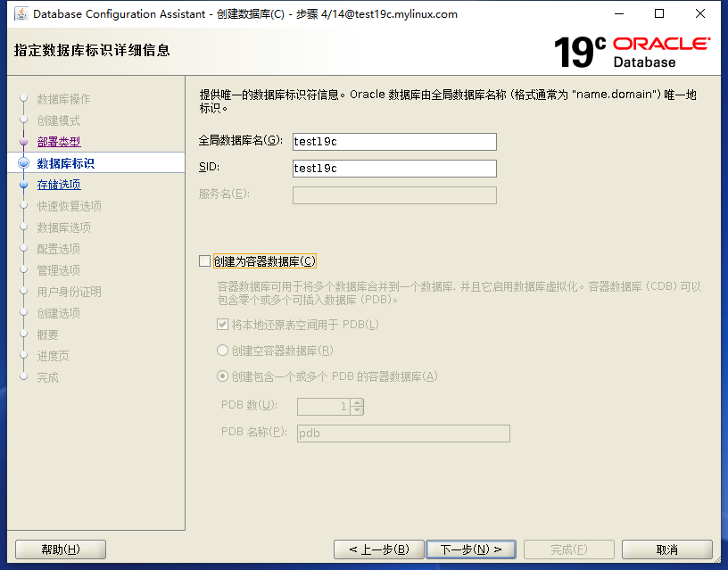Minimize the Database Configuration Assistant window
The image size is (728, 570).
[619, 14]
